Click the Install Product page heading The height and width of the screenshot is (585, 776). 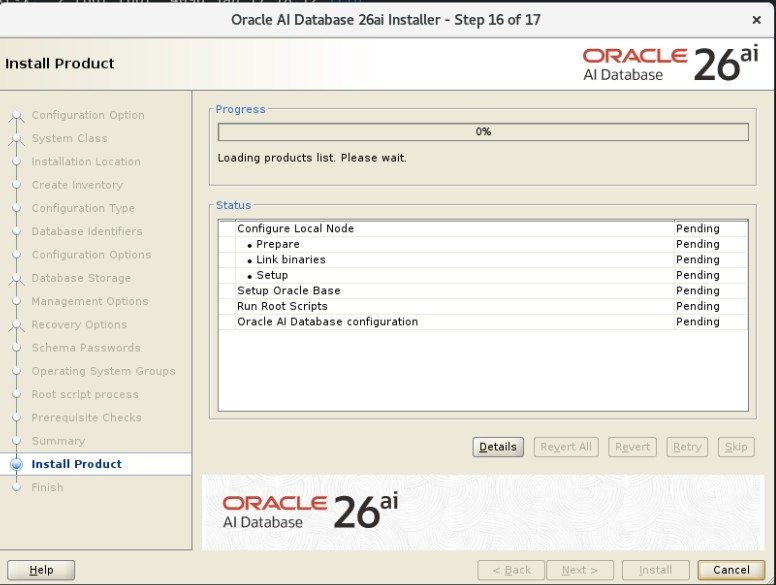point(59,63)
